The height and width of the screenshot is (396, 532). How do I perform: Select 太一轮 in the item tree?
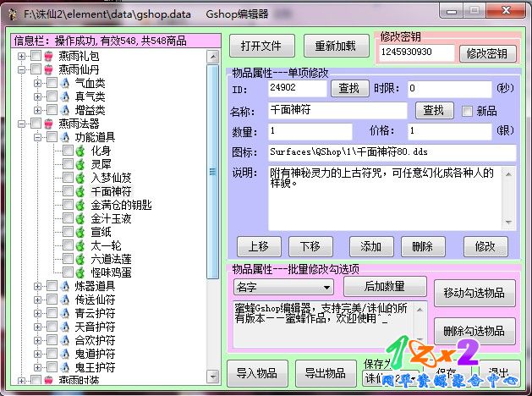click(x=106, y=245)
